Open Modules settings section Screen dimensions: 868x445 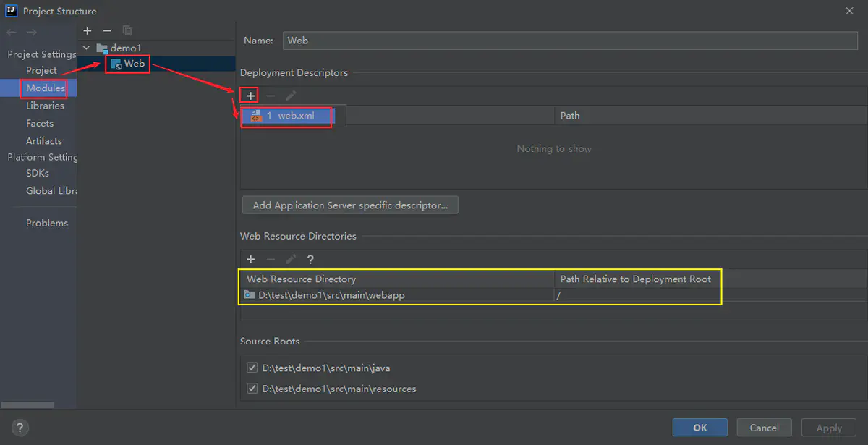45,88
